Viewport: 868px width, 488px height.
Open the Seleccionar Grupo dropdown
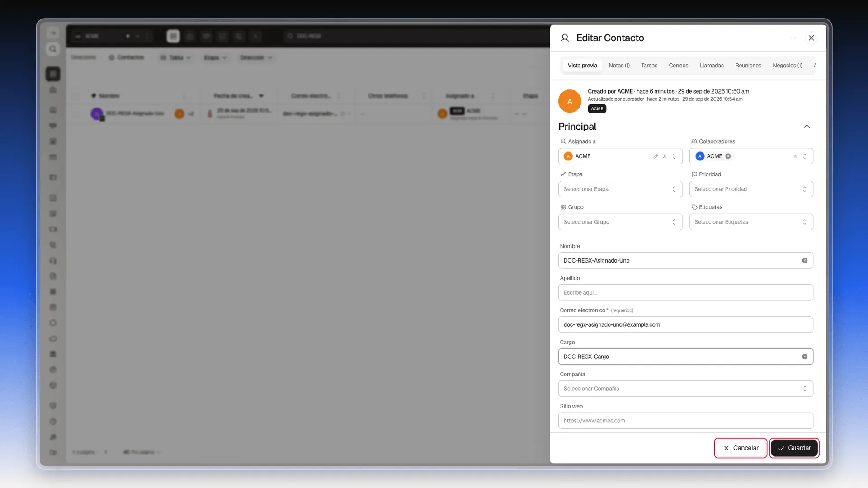coord(620,222)
